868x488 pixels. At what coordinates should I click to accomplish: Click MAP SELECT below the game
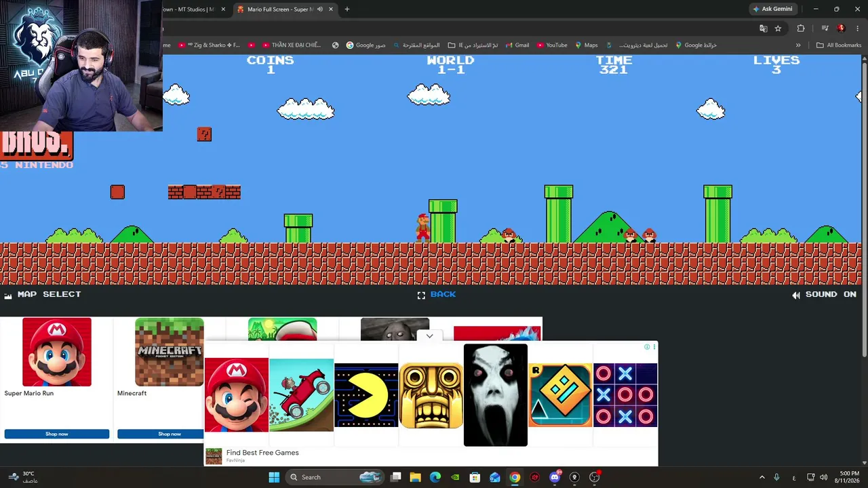point(49,294)
